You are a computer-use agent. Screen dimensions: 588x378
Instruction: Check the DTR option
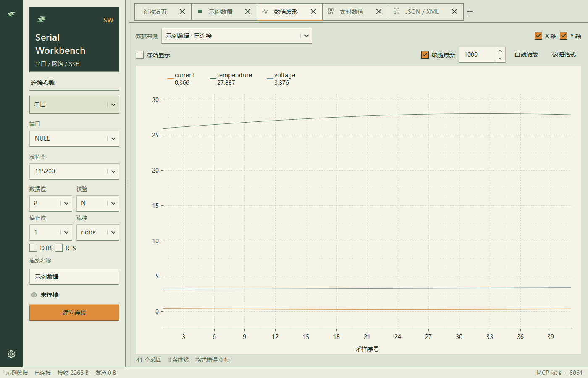click(33, 248)
